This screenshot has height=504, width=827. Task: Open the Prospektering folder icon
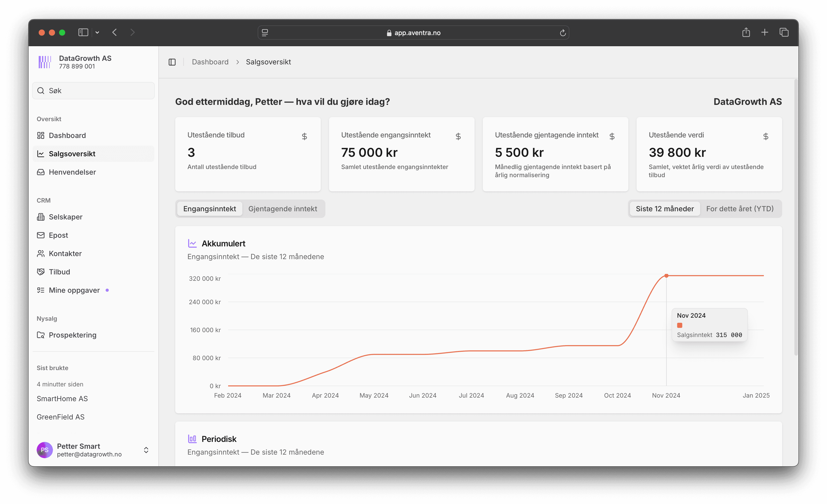point(41,334)
